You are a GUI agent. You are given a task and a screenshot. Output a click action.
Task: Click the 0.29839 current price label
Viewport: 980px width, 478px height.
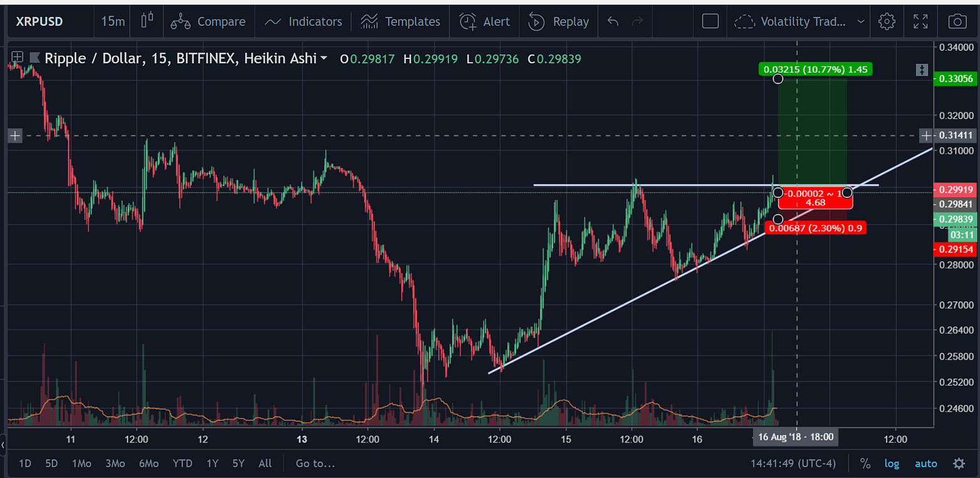[956, 219]
